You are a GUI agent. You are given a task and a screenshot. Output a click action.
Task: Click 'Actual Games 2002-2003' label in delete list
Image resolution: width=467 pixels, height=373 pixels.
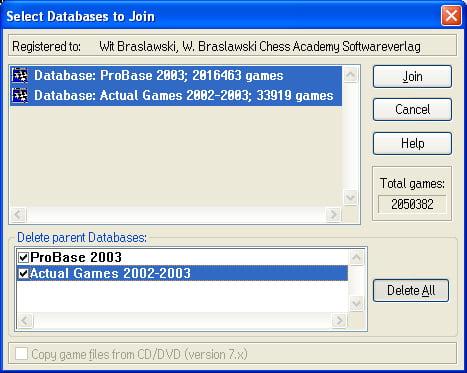(x=110, y=274)
